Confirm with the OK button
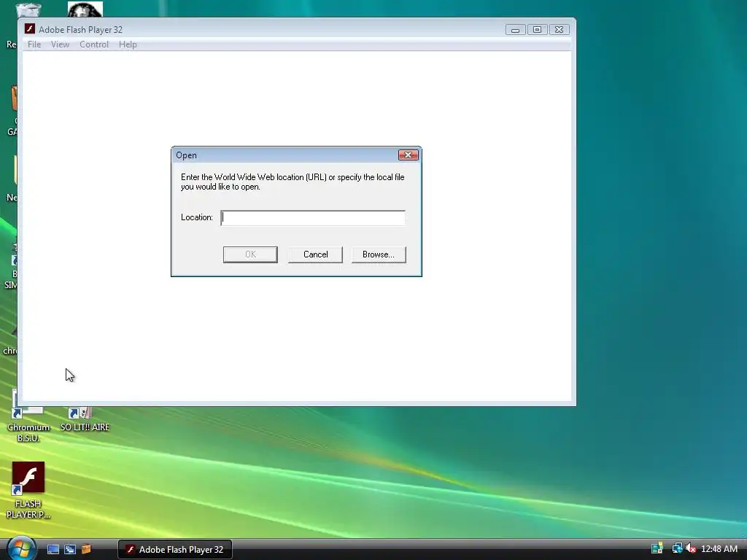 (250, 254)
